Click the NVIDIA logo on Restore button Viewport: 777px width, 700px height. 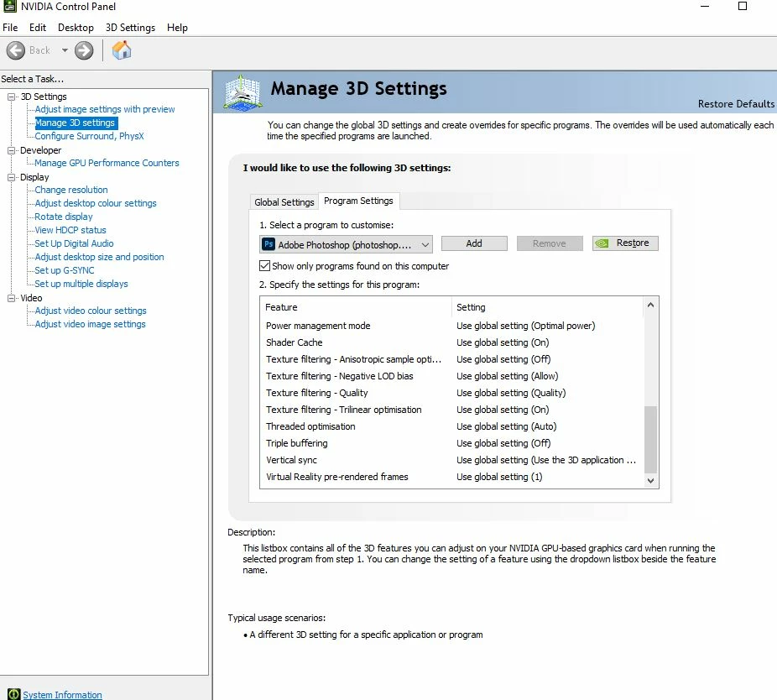602,243
